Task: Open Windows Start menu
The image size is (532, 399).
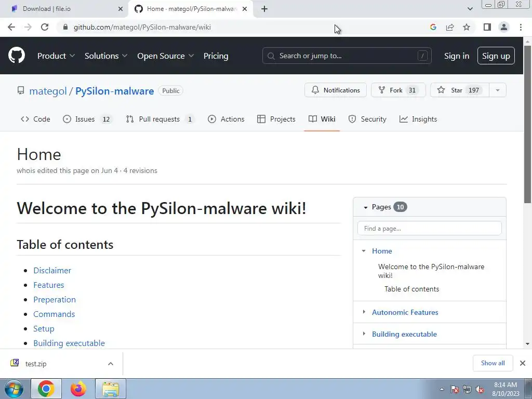Action: tap(14, 389)
